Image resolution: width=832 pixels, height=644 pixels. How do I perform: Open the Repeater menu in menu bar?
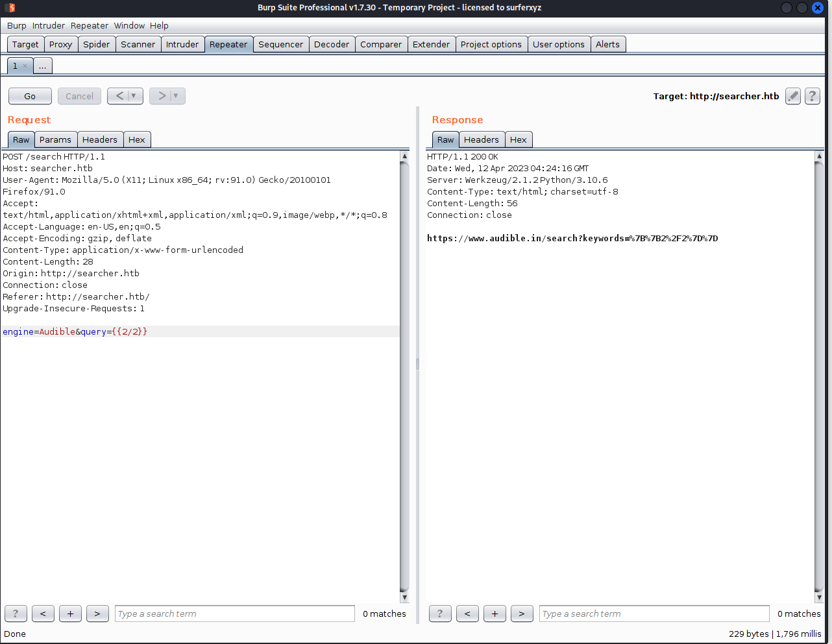click(90, 25)
